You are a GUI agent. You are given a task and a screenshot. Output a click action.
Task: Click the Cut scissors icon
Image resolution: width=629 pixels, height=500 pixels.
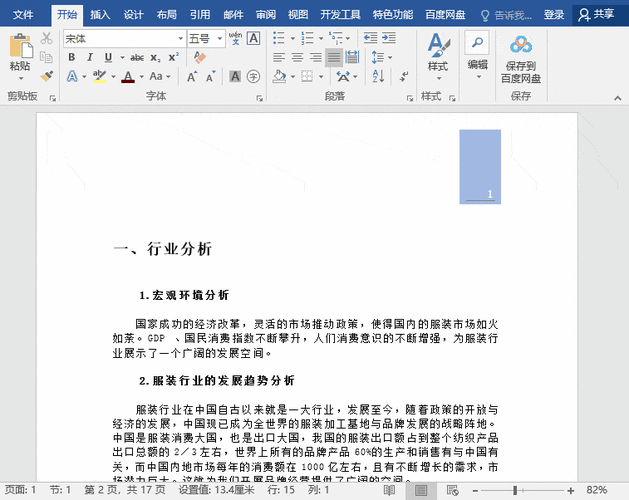coord(47,39)
